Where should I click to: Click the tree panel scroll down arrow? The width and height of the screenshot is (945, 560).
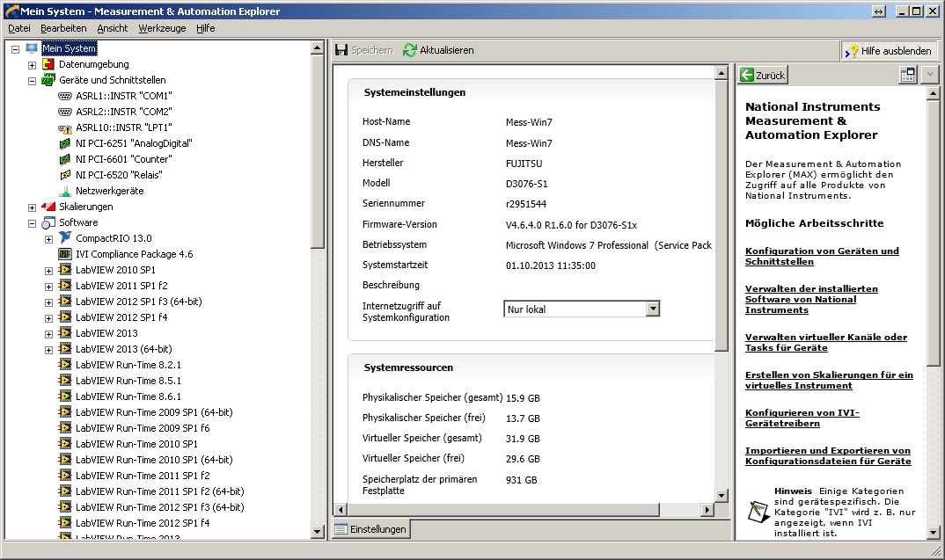tap(318, 532)
